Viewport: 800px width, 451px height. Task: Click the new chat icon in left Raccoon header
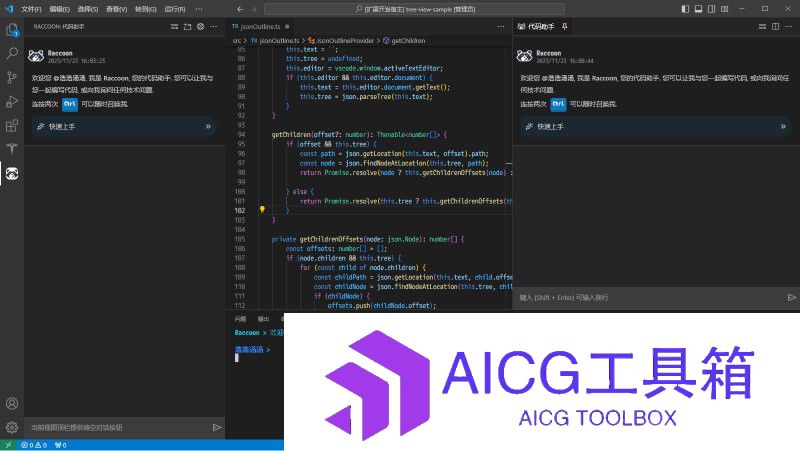tap(187, 27)
